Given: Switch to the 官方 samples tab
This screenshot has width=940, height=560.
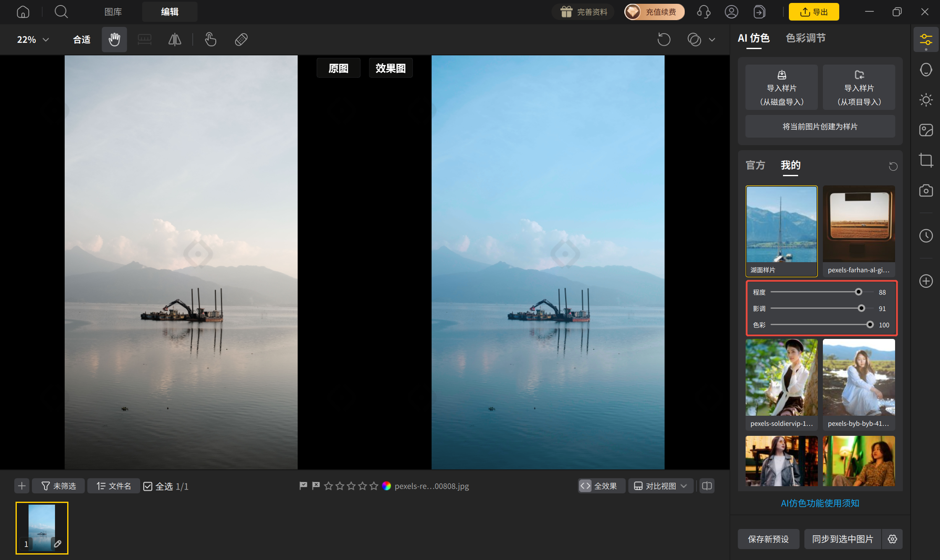Looking at the screenshot, I should coord(755,165).
